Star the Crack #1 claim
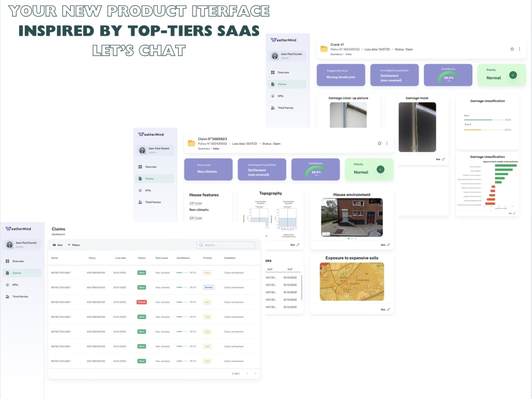Viewport: 532px width, 399px height. (x=512, y=49)
